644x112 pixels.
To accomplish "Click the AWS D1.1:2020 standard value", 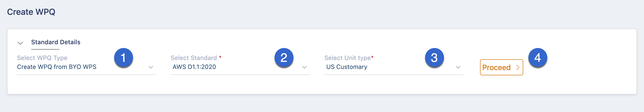I will coord(194,67).
